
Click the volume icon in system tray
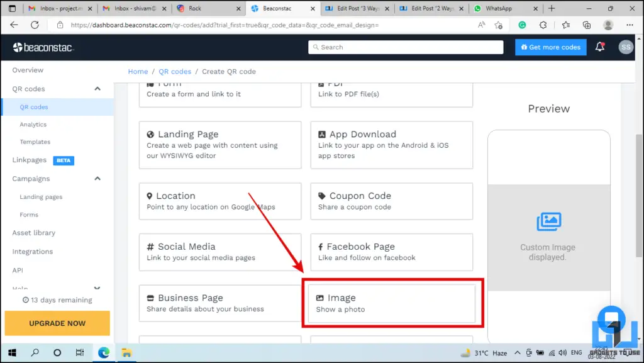(x=563, y=353)
